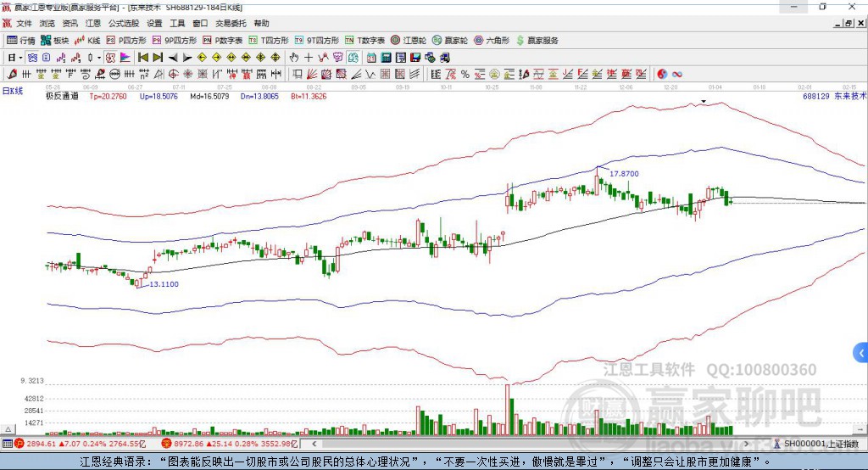
Task: Toggle the pink-cyan flag indicator icon
Action: (125, 58)
